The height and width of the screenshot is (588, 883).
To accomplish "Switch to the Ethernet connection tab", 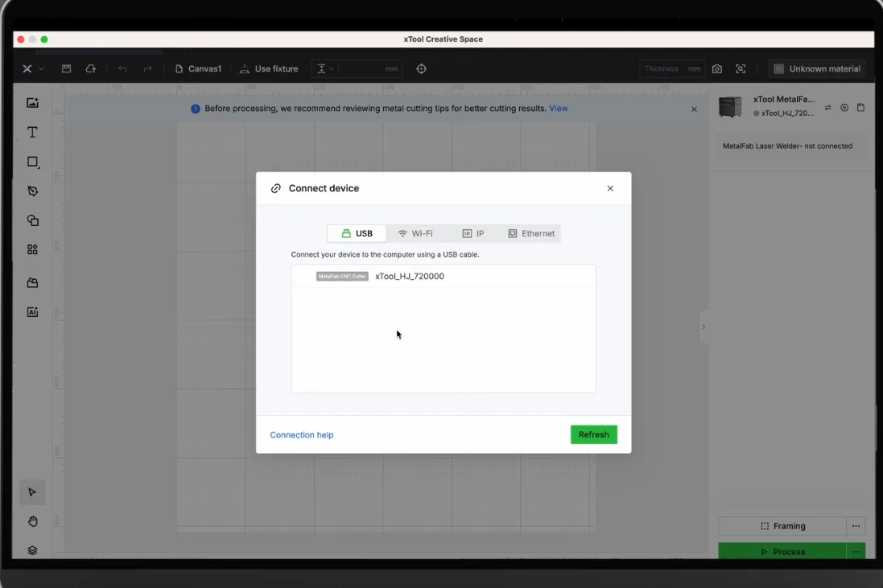I will [531, 233].
